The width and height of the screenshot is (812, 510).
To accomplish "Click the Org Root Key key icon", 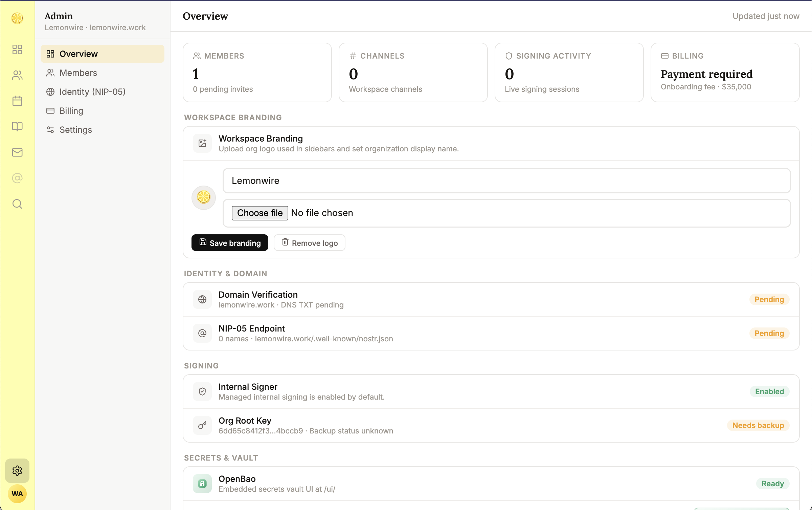I will (202, 425).
